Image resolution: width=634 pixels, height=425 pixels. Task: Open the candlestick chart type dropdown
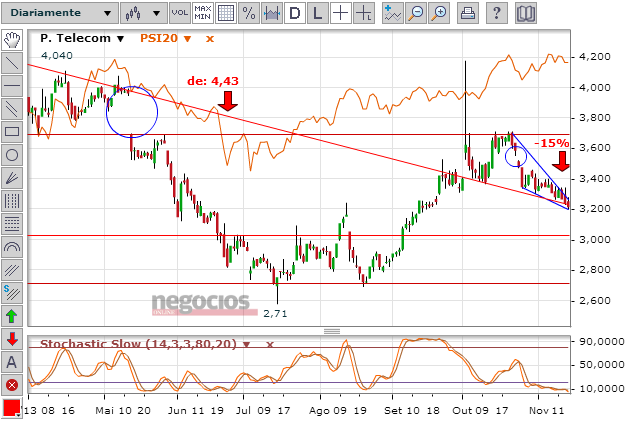pyautogui.click(x=143, y=13)
